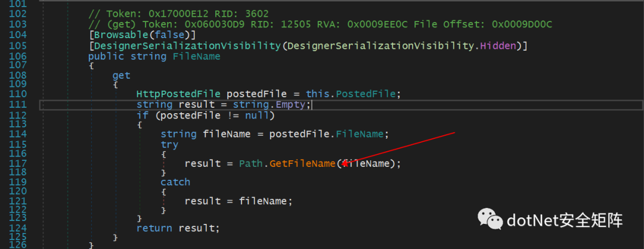Click line number 111 in gutter
The width and height of the screenshot is (644, 249).
tap(18, 105)
